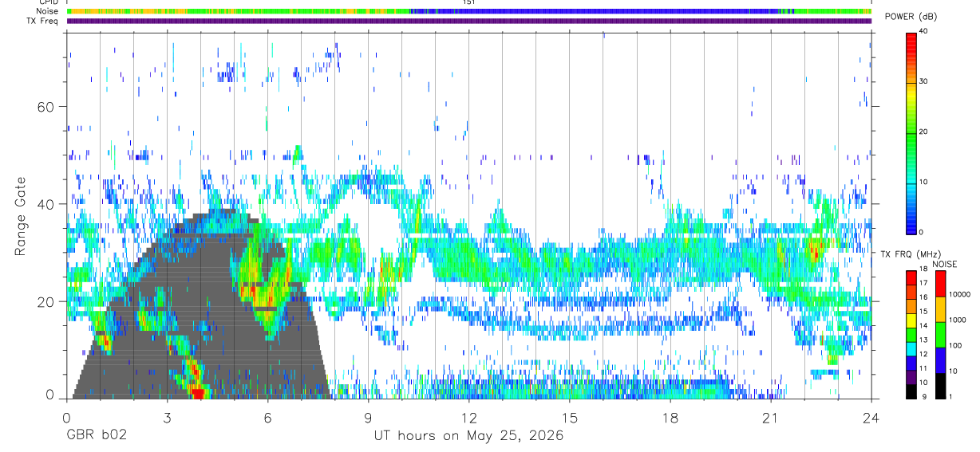Click the Noise strip above the plot

coord(469,11)
